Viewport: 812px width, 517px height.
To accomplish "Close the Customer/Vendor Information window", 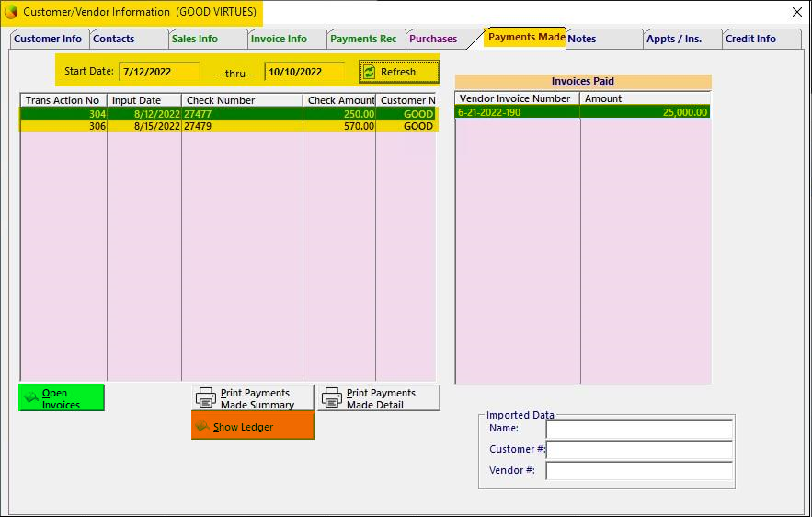I will click(796, 12).
